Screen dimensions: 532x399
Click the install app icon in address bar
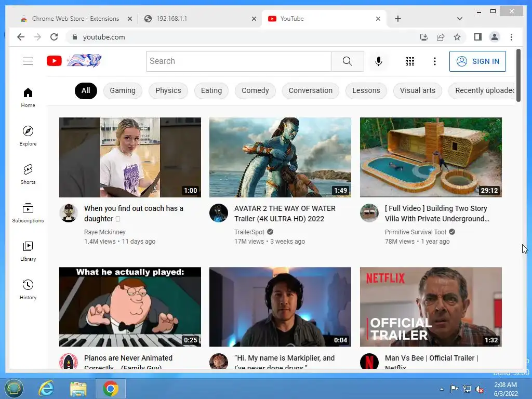point(424,37)
